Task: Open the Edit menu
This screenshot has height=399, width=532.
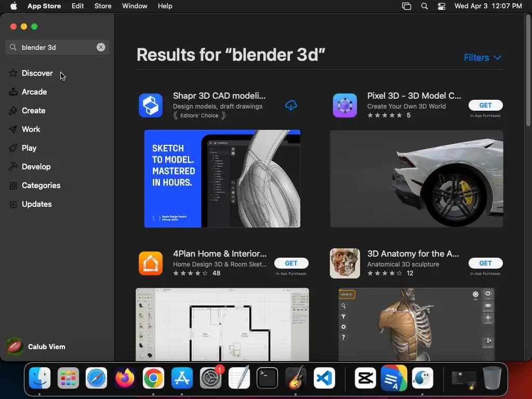Action: coord(78,6)
